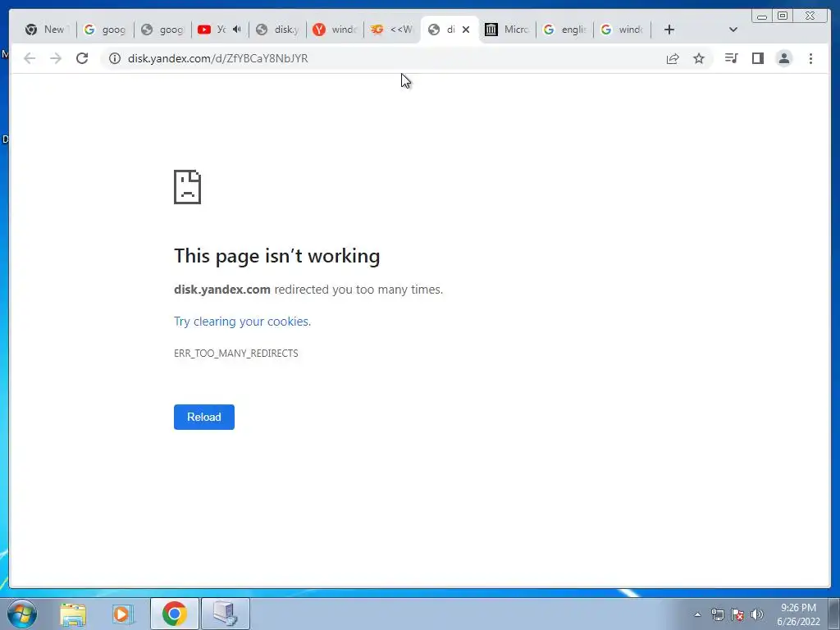Mute audio icon on YouTube tab
The image size is (840, 630).
237,30
